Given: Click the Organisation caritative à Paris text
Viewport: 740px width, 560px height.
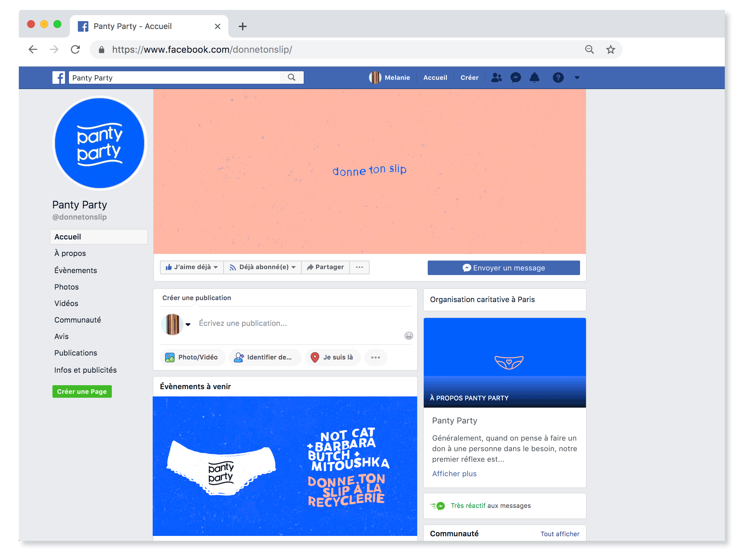Looking at the screenshot, I should point(482,299).
